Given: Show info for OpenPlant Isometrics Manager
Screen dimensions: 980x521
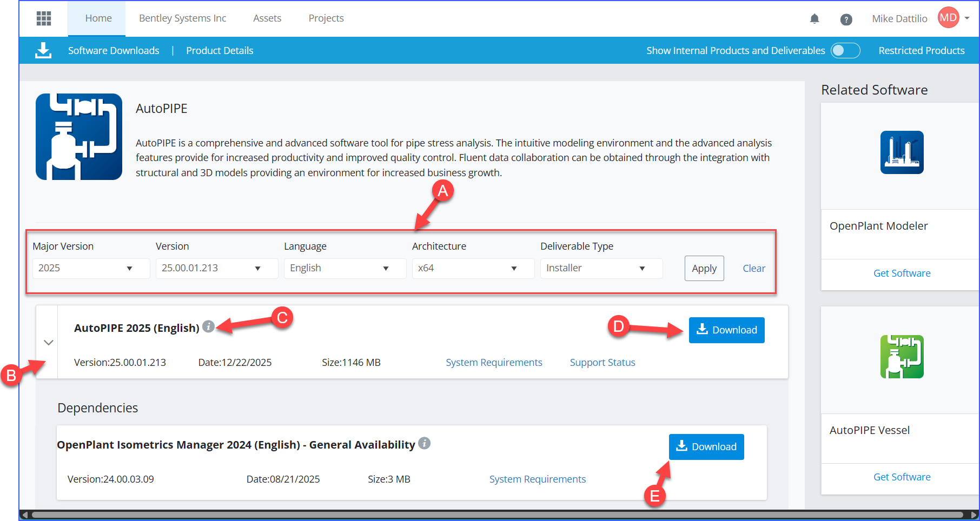Looking at the screenshot, I should (x=425, y=443).
